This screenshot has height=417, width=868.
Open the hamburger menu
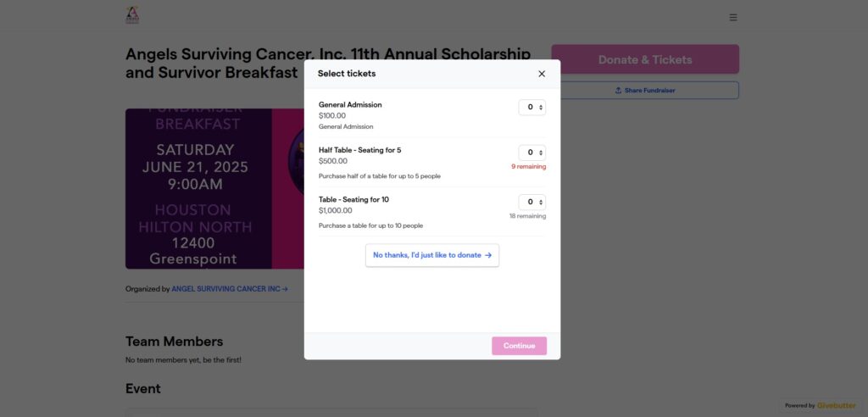point(733,17)
